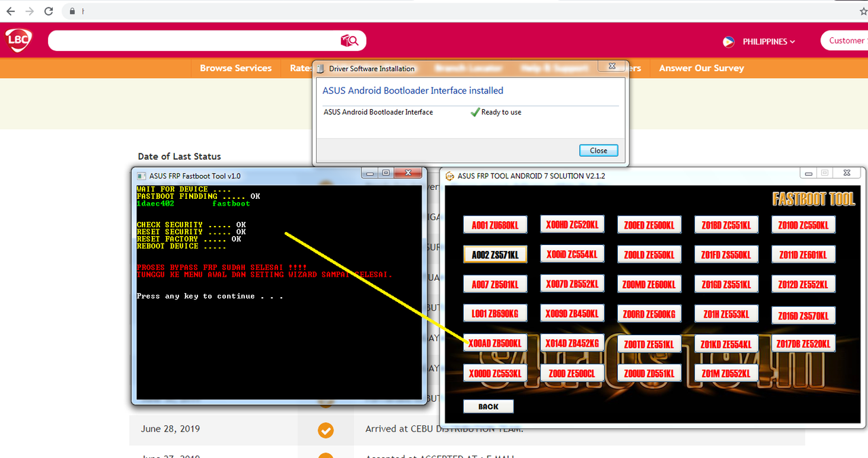Click 'Arrived at CEBU DISTRIBUTION TEAM' status text
Image resolution: width=868 pixels, height=458 pixels.
point(443,429)
